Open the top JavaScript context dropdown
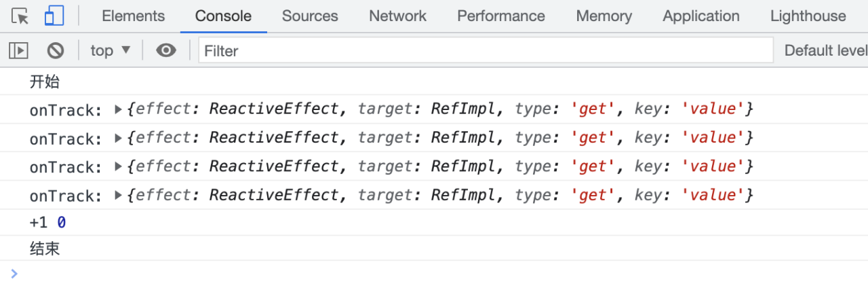Viewport: 868px width, 307px height. pyautogui.click(x=111, y=50)
